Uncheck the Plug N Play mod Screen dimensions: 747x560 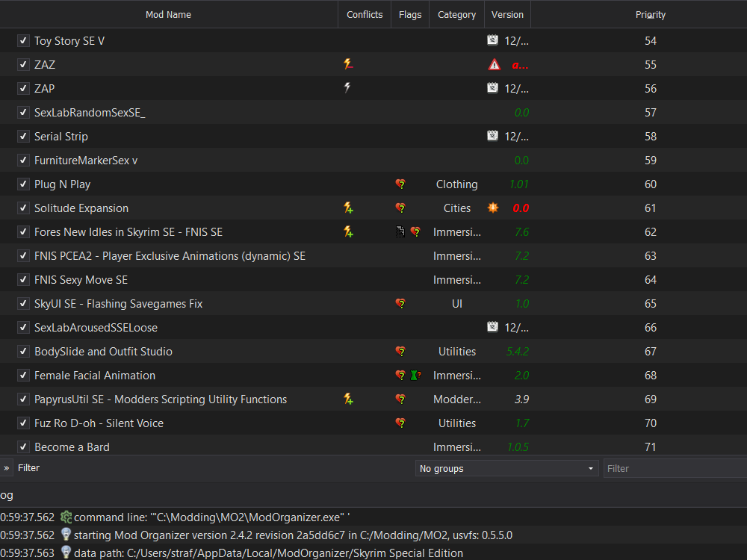23,184
